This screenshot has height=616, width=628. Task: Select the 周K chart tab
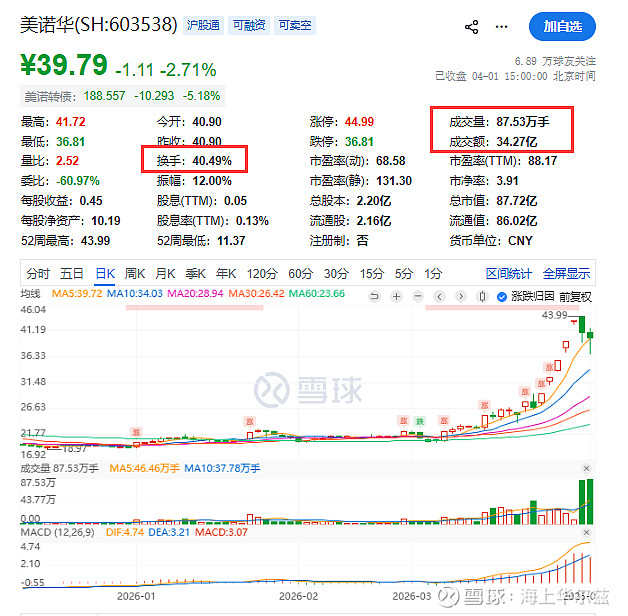pyautogui.click(x=135, y=274)
